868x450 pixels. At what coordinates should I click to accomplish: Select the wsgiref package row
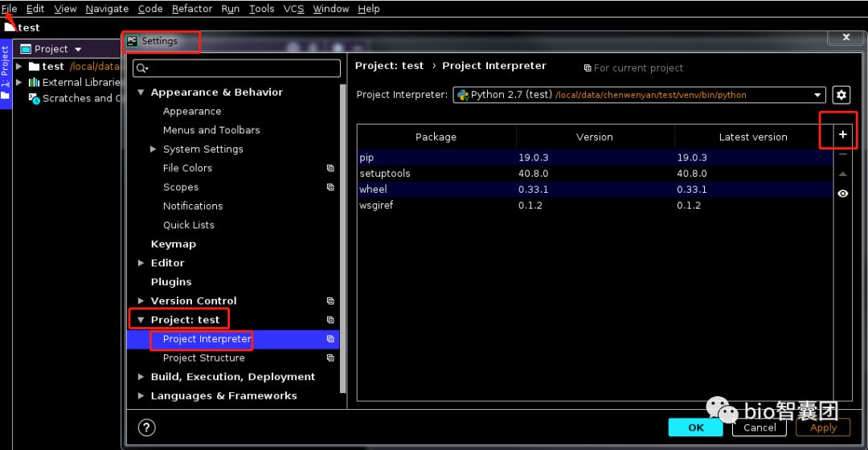click(x=595, y=206)
